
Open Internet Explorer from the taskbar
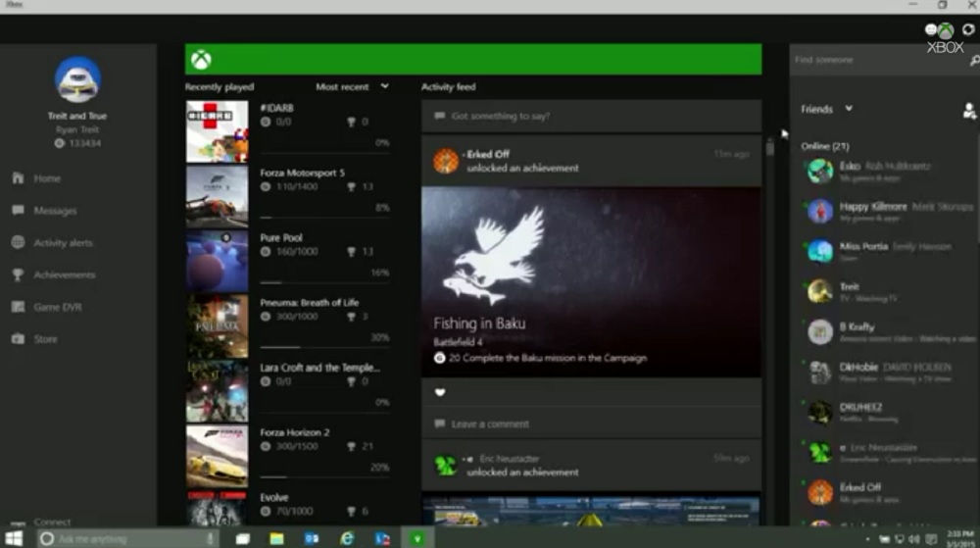coord(347,538)
